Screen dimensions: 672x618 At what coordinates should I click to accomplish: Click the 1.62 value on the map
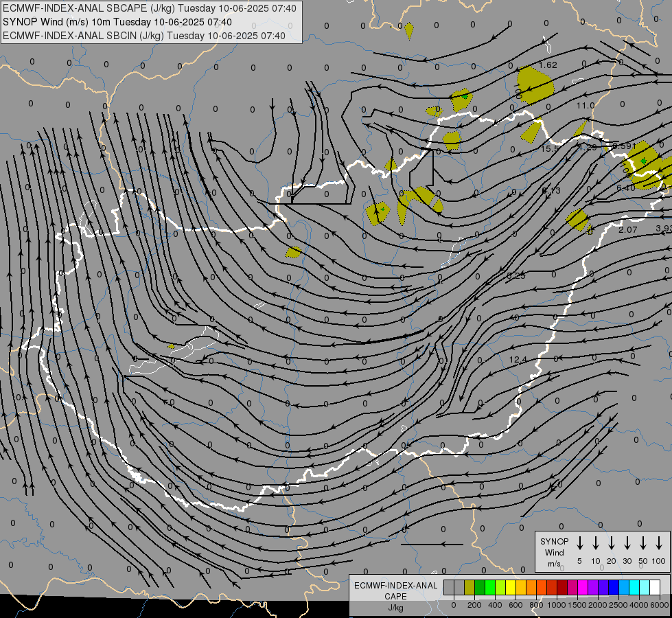(548, 65)
